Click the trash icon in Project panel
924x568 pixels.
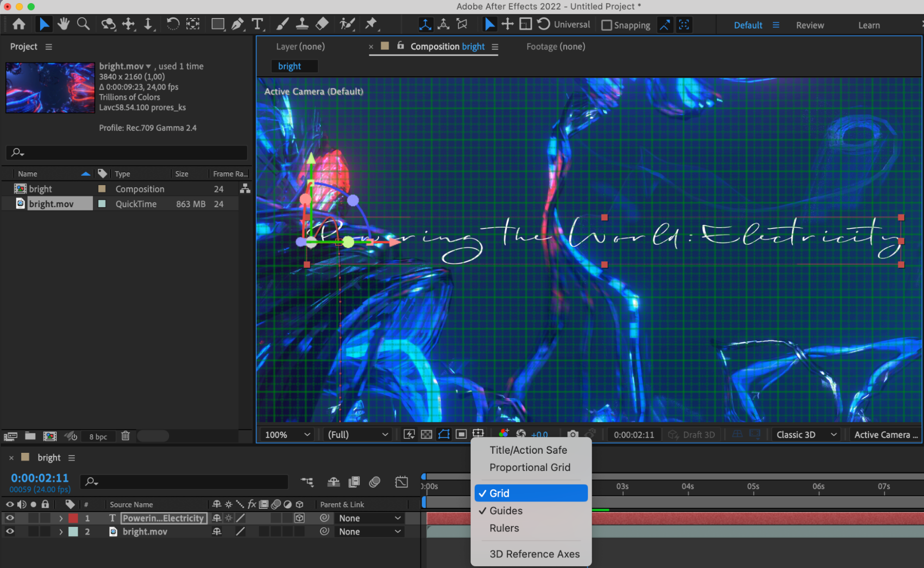tap(125, 436)
